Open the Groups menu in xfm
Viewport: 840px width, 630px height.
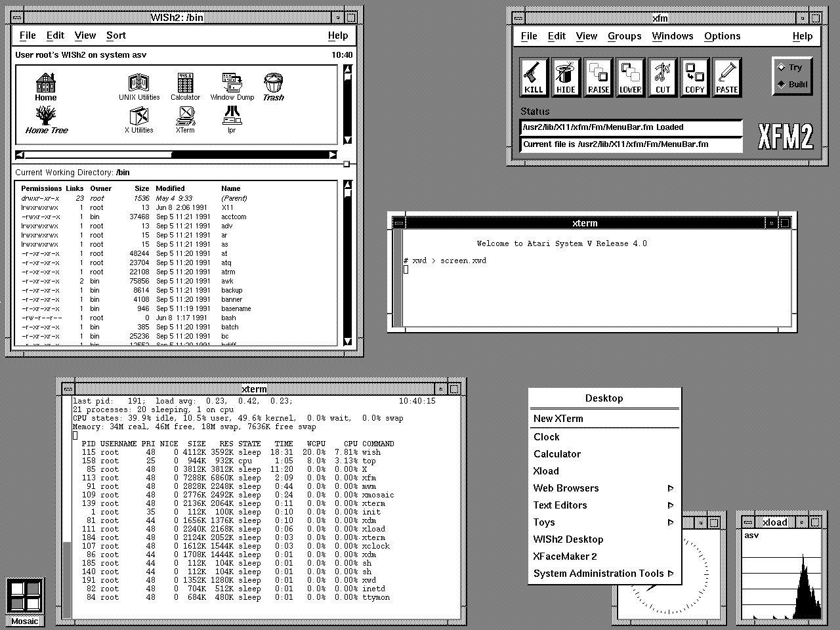624,36
